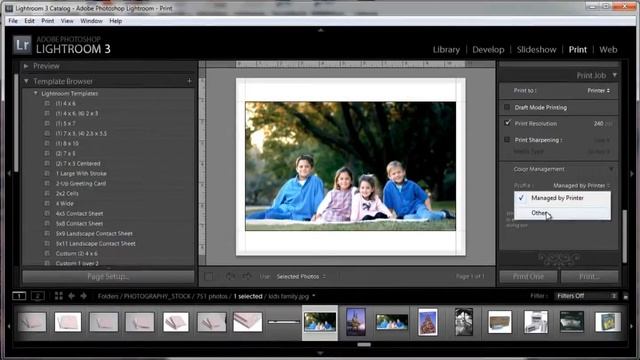This screenshot has width=640, height=360.
Task: Open filmstrip source path dropdown arrow
Action: [x=313, y=296]
